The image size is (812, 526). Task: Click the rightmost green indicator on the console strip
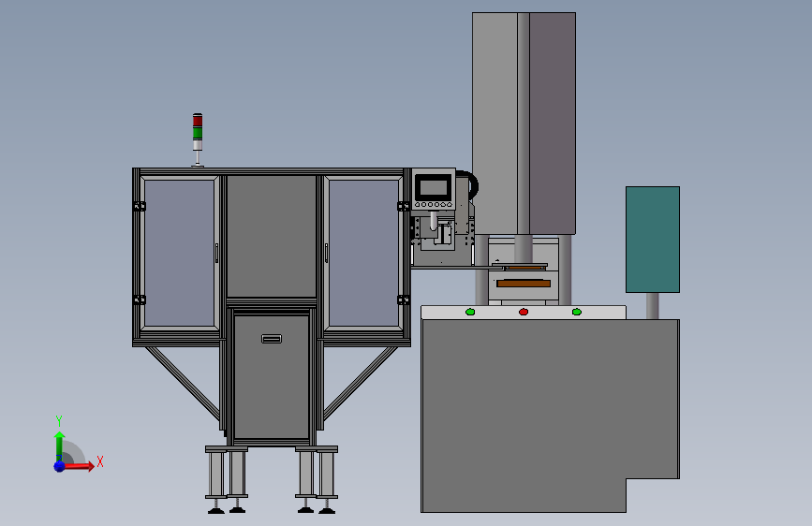(576, 312)
